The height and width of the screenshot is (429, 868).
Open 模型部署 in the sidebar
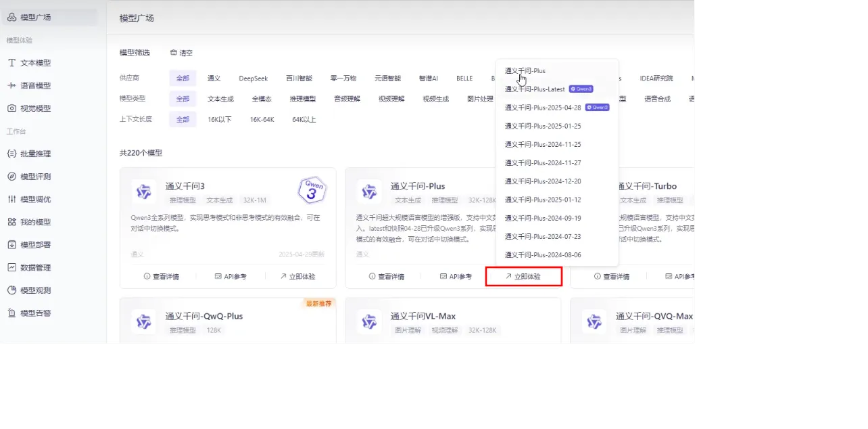[35, 245]
